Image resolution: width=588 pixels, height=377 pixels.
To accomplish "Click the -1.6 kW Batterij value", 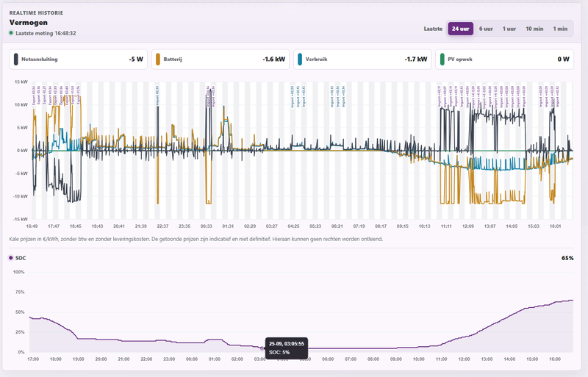I will click(x=274, y=60).
